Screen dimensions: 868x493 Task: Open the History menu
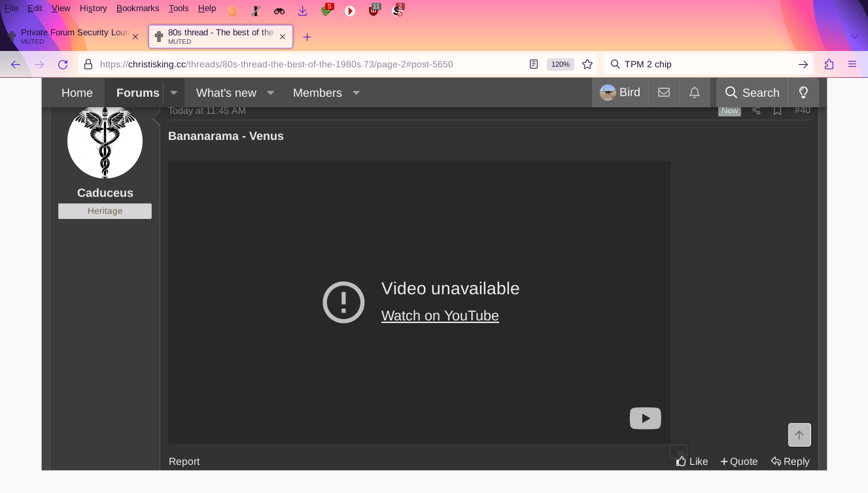point(93,8)
